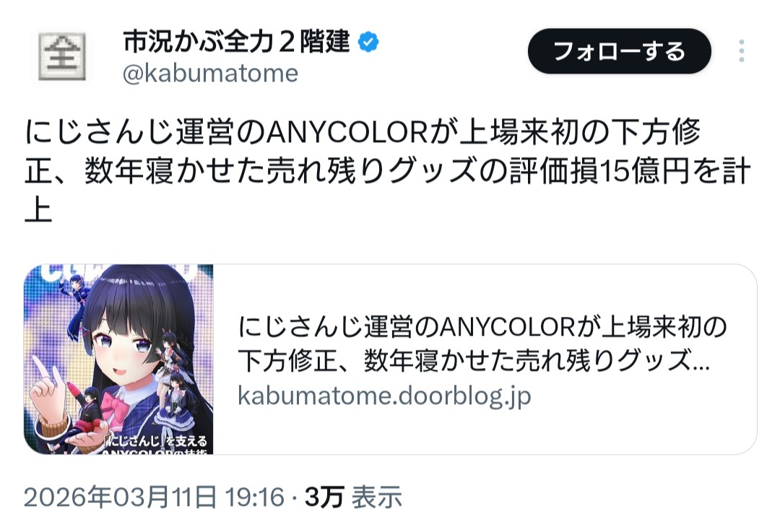Image resolution: width=780 pixels, height=532 pixels.
Task: Open the three-dot more options menu
Action: (x=741, y=51)
